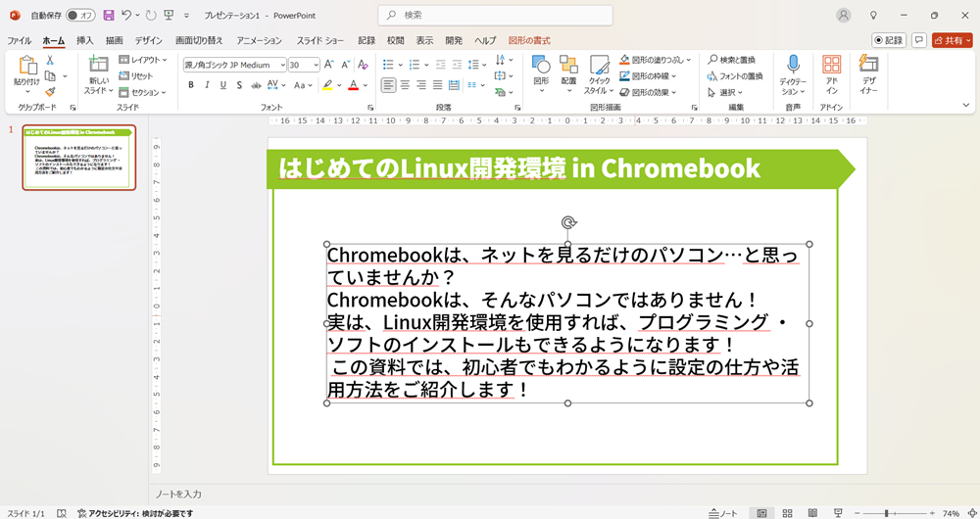Align text right

(x=421, y=85)
